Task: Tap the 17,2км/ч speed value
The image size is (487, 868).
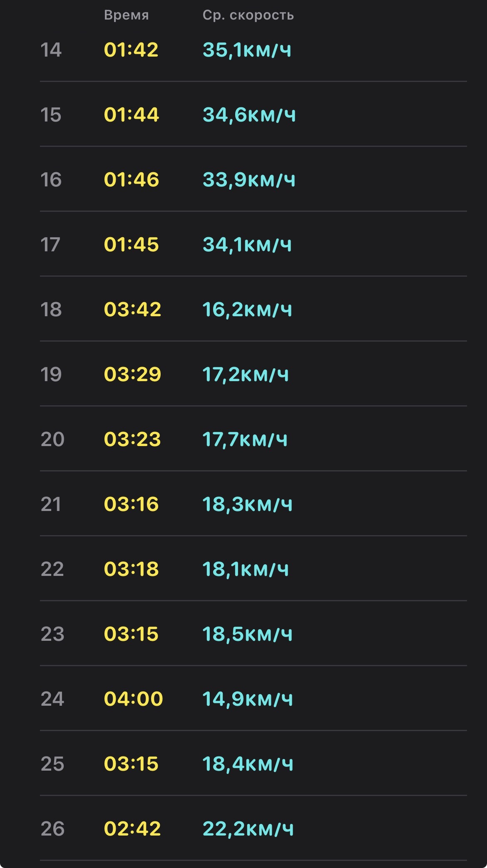Action: point(245,374)
